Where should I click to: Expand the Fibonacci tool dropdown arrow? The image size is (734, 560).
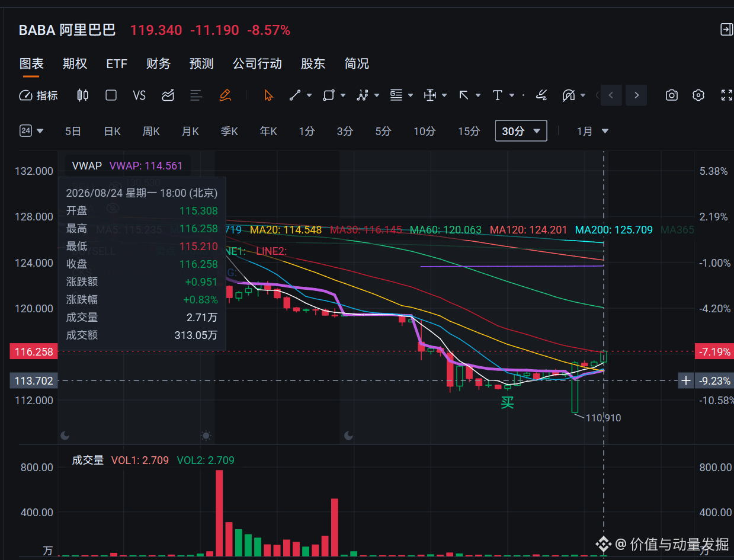(x=411, y=95)
